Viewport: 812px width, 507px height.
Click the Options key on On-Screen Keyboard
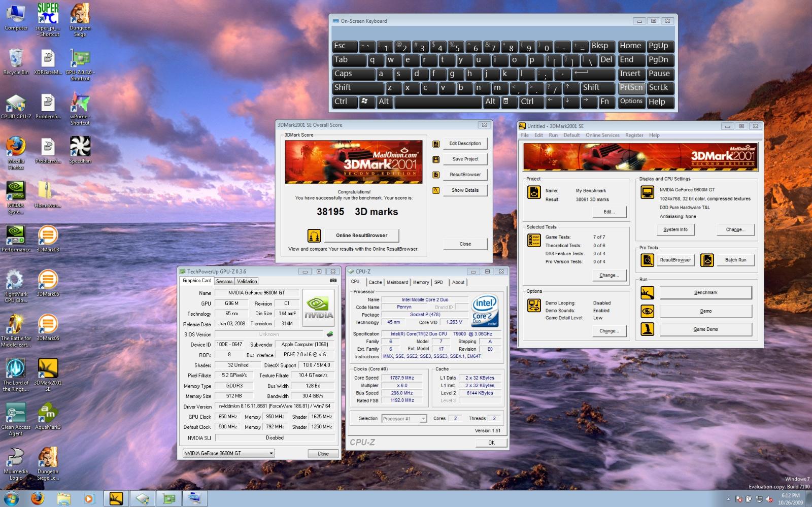coord(631,102)
